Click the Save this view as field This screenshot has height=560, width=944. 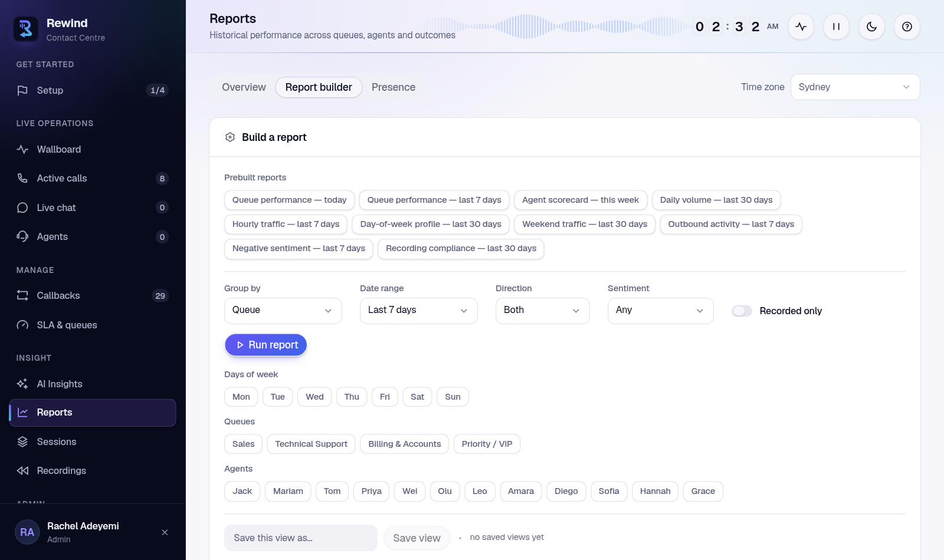click(301, 538)
